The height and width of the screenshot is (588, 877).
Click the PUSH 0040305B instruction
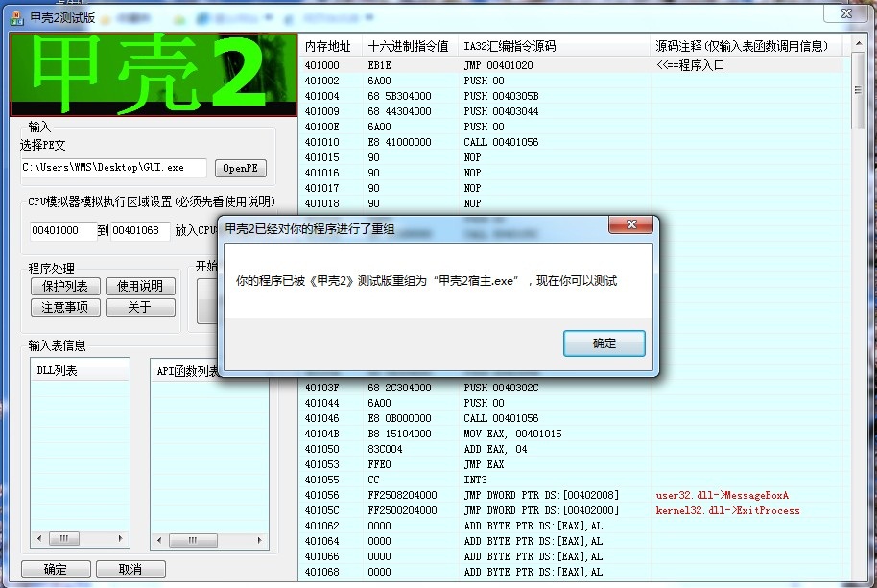pos(501,96)
